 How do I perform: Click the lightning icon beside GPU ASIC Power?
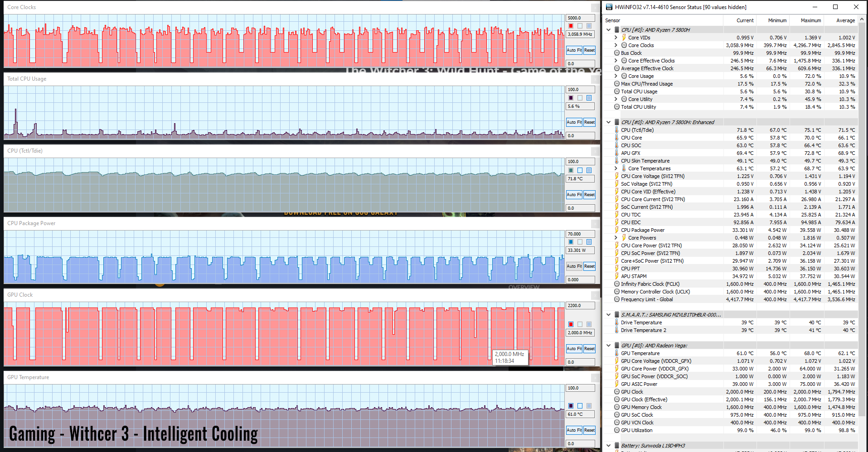coord(617,384)
